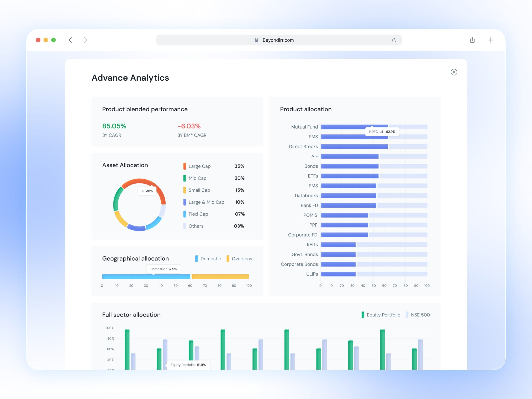
Task: Toggle the Equity Portfolio legend item
Action: [381, 315]
